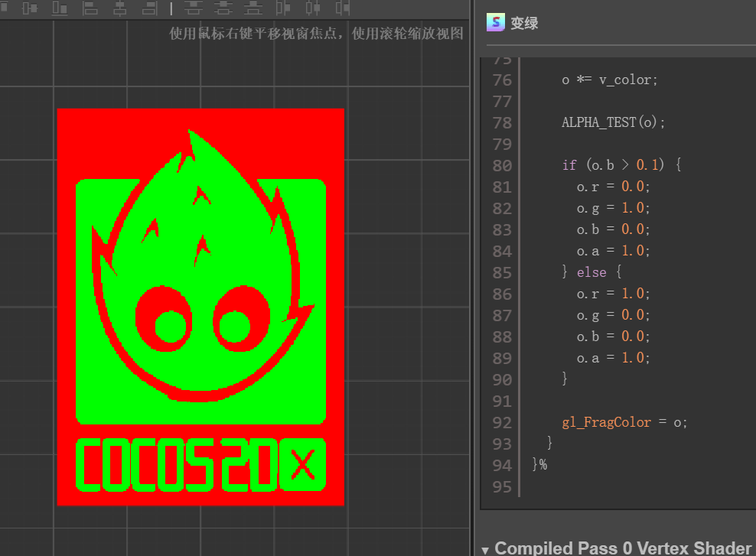Click line number 76 in the gutter
This screenshot has height=556, width=756.
click(x=502, y=80)
